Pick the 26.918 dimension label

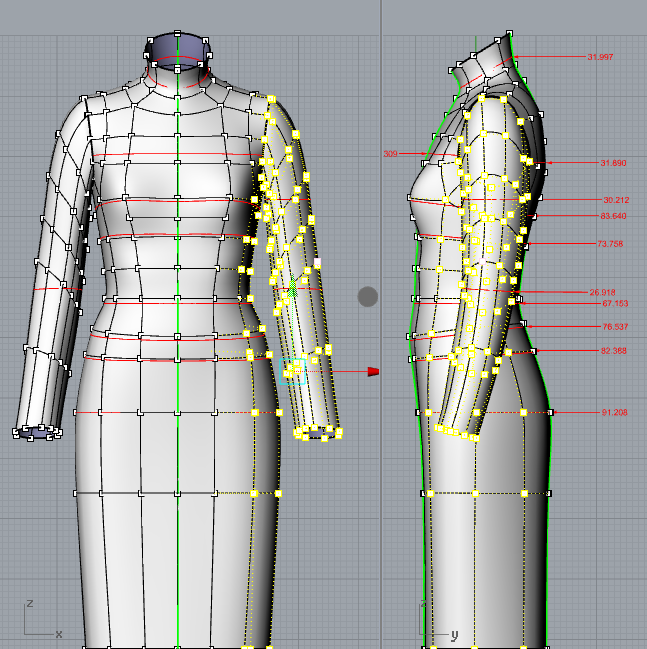[x=602, y=293]
